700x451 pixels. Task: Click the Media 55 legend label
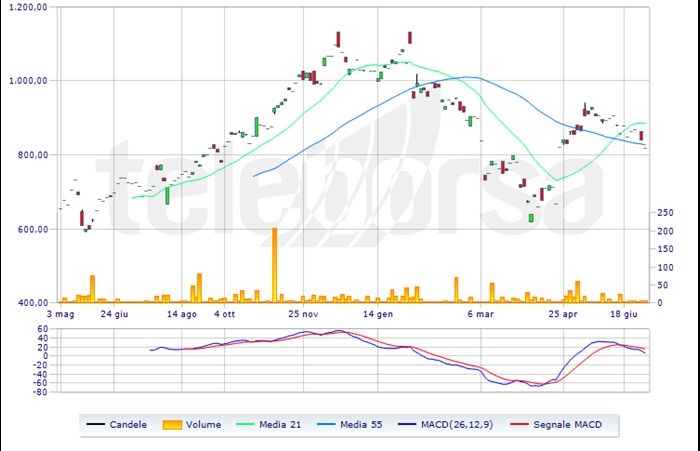tap(361, 425)
